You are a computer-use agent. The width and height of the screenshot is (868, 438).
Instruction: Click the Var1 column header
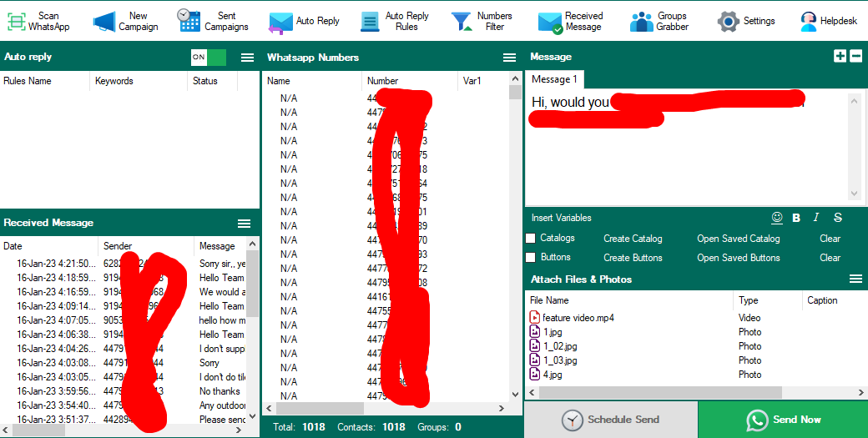click(482, 81)
